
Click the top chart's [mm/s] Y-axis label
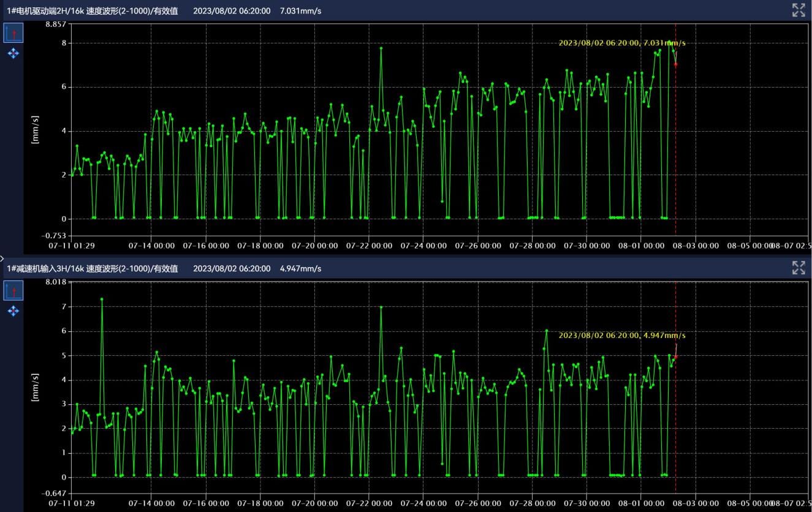coord(35,129)
